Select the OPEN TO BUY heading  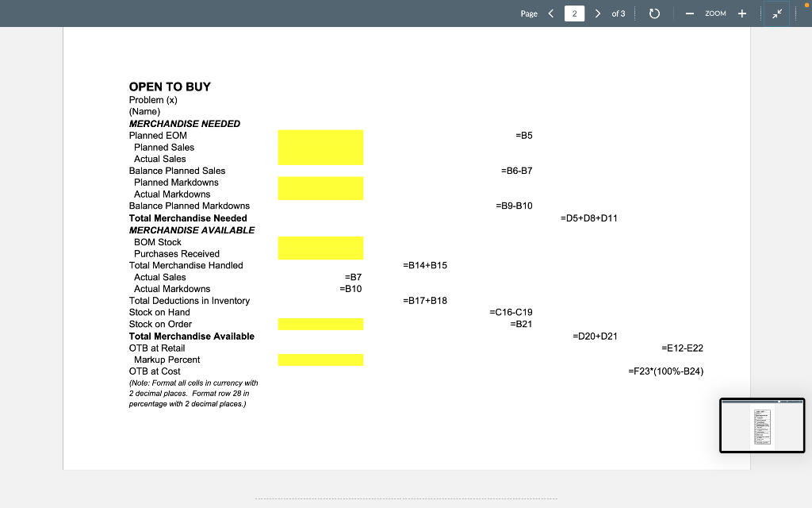click(170, 87)
